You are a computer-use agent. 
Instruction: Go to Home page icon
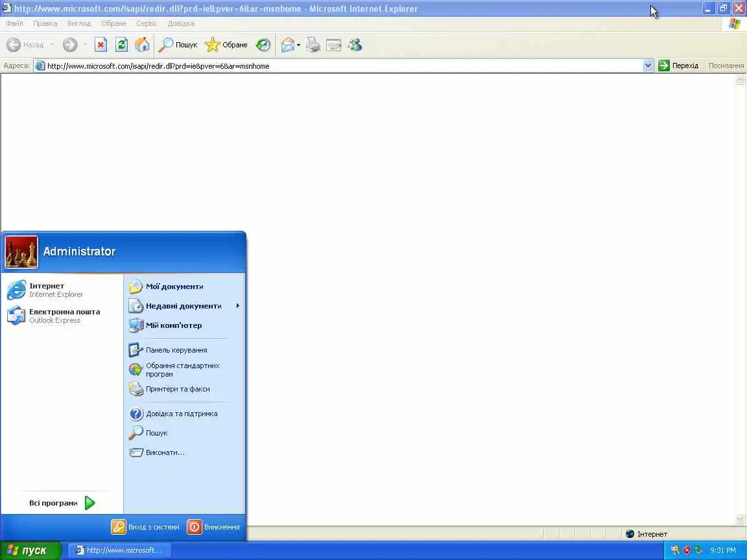point(142,45)
